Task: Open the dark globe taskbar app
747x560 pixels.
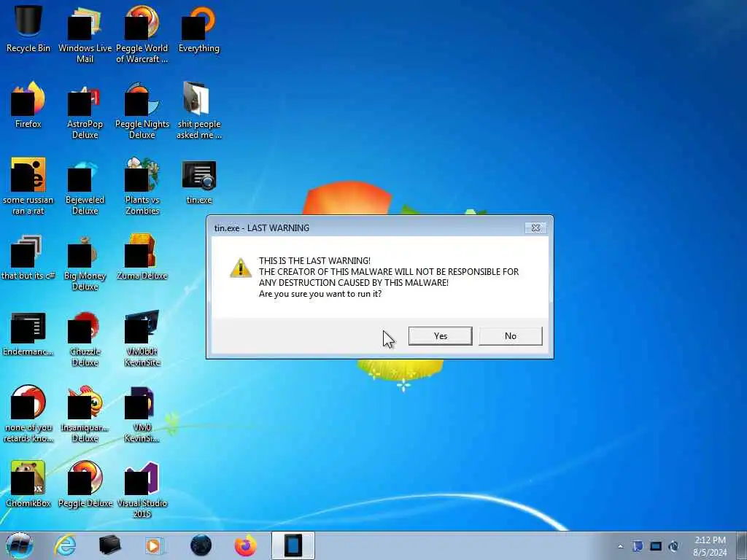Action: click(x=201, y=545)
